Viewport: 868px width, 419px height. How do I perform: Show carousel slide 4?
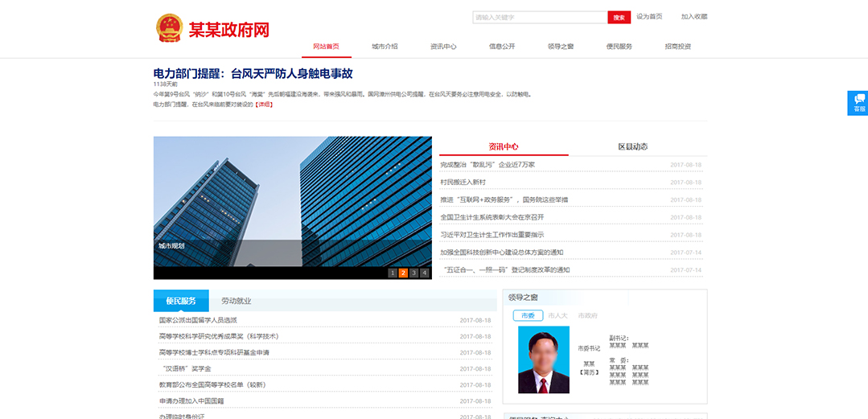(x=425, y=273)
